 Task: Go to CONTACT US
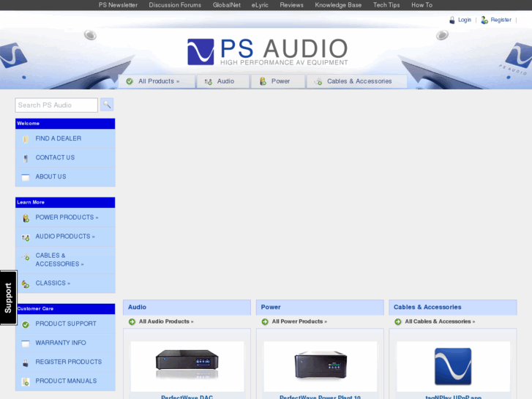(65, 157)
